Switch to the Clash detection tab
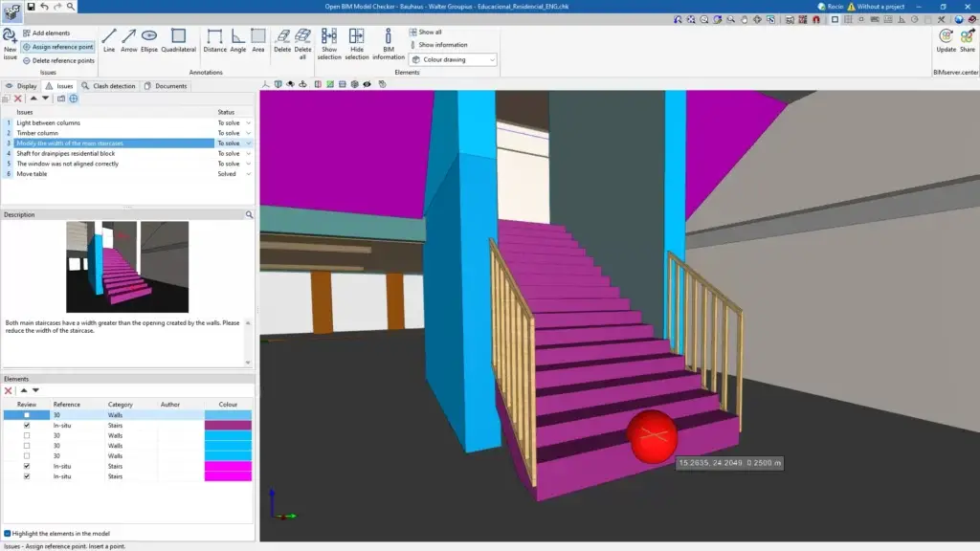 pyautogui.click(x=109, y=86)
